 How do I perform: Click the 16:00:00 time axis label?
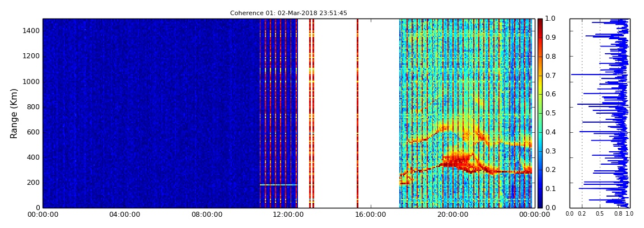(x=371, y=215)
